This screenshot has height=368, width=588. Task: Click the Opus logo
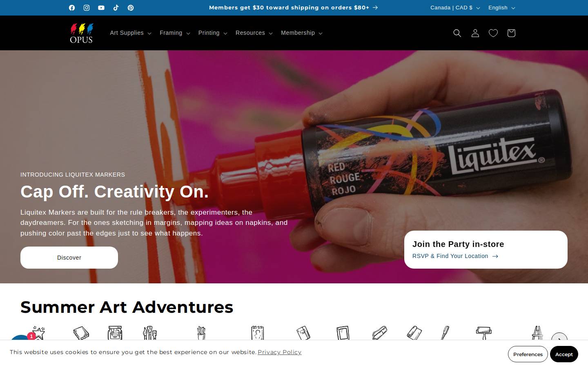[82, 33]
